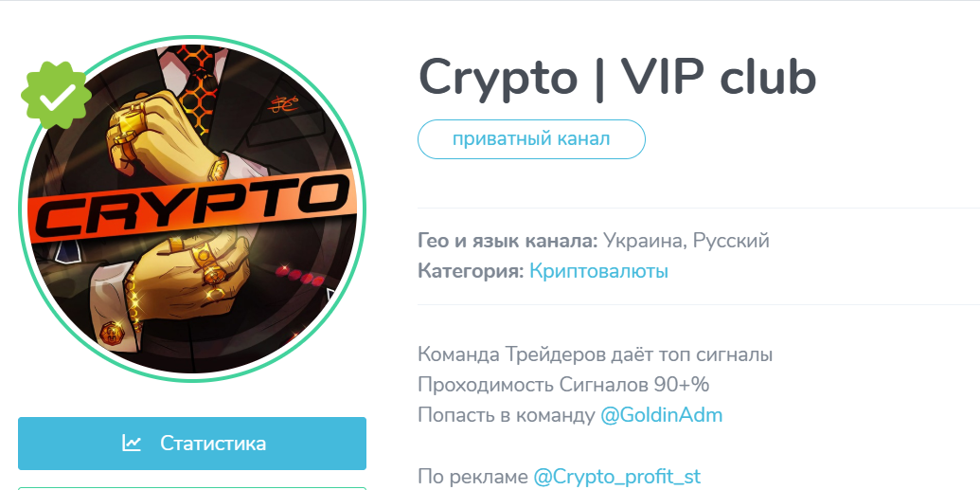Click the green outlined button below Статистика

pos(192,488)
